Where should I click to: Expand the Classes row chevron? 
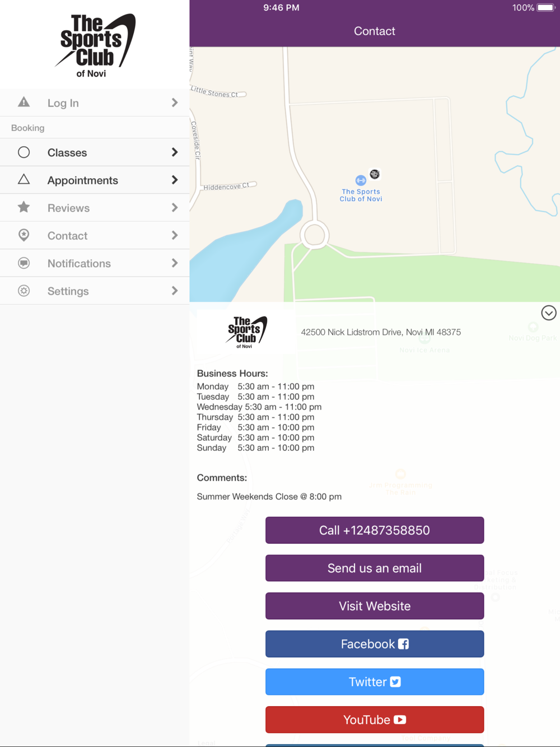(175, 152)
